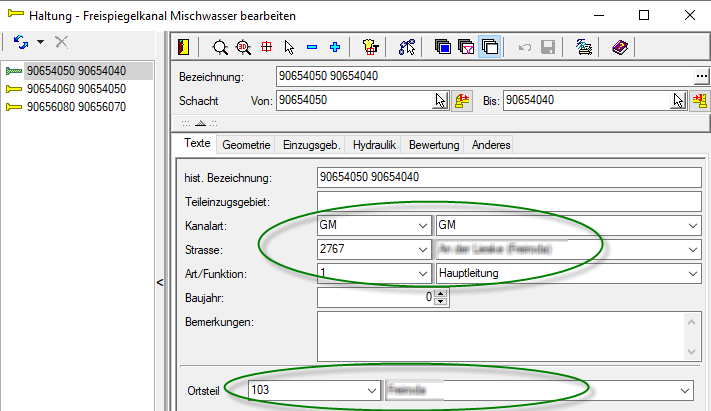This screenshot has width=711, height=411.
Task: Click the purple book help icon
Action: click(619, 46)
